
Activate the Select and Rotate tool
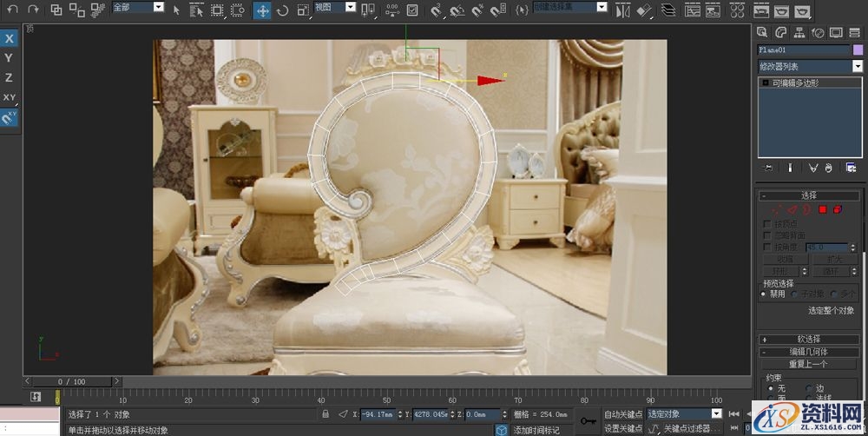(282, 10)
